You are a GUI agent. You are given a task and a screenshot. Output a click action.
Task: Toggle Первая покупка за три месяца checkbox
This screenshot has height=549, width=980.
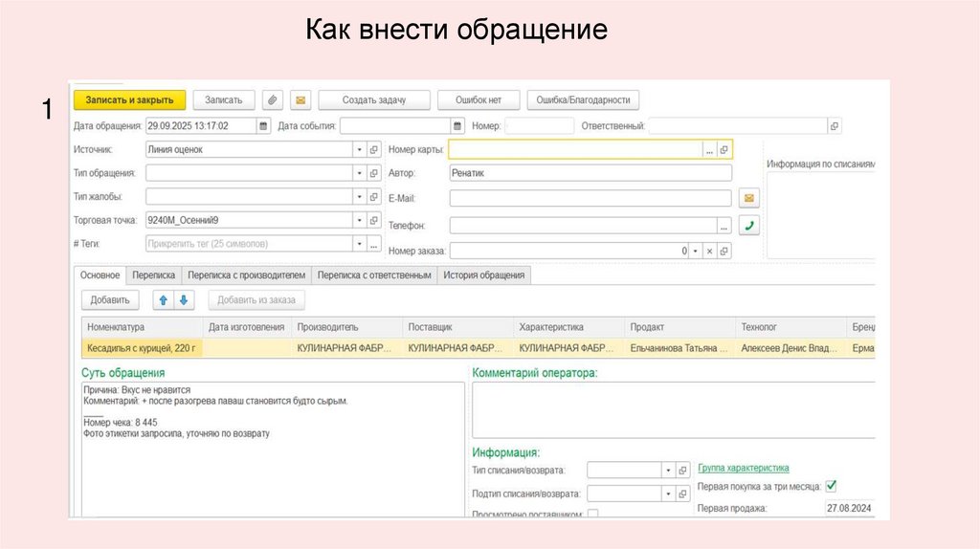tap(831, 486)
